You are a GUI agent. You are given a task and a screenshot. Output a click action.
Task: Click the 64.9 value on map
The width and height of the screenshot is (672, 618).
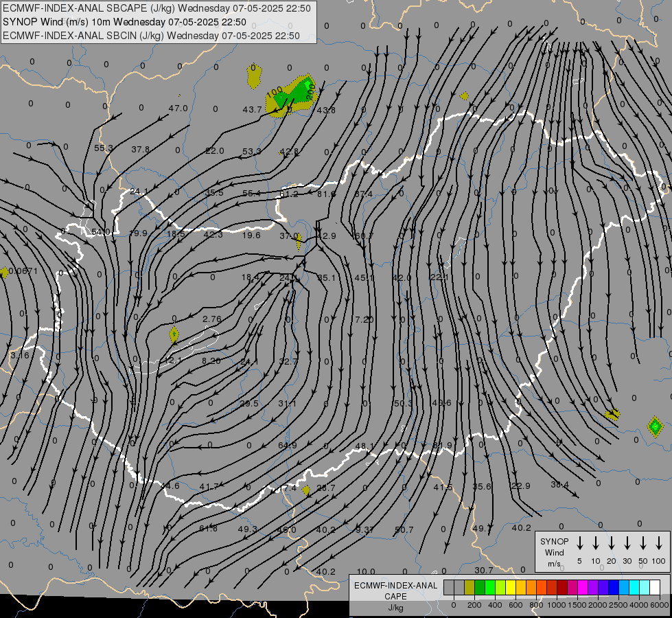tap(287, 445)
